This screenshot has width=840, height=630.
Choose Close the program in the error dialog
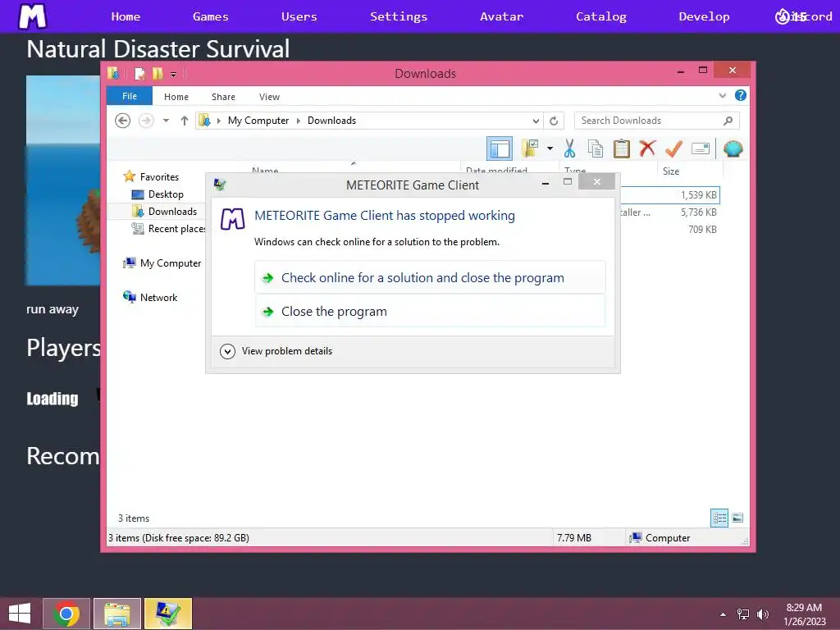click(430, 311)
